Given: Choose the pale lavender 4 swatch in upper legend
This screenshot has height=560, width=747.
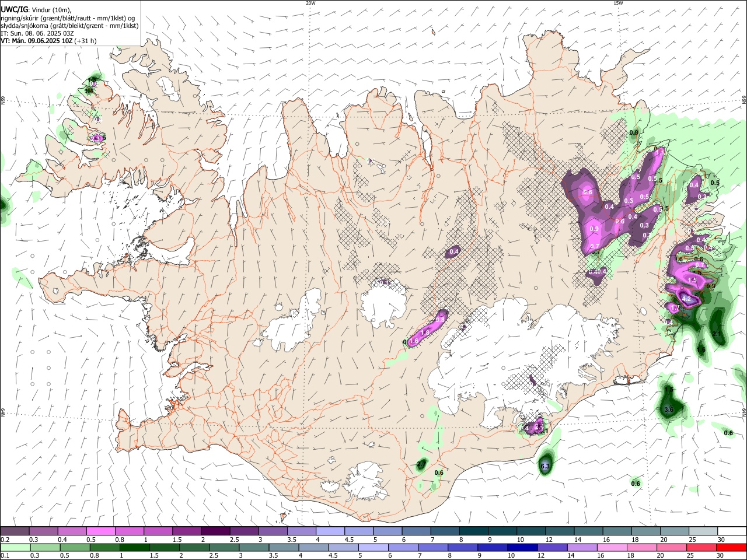Looking at the screenshot, I should [330, 531].
